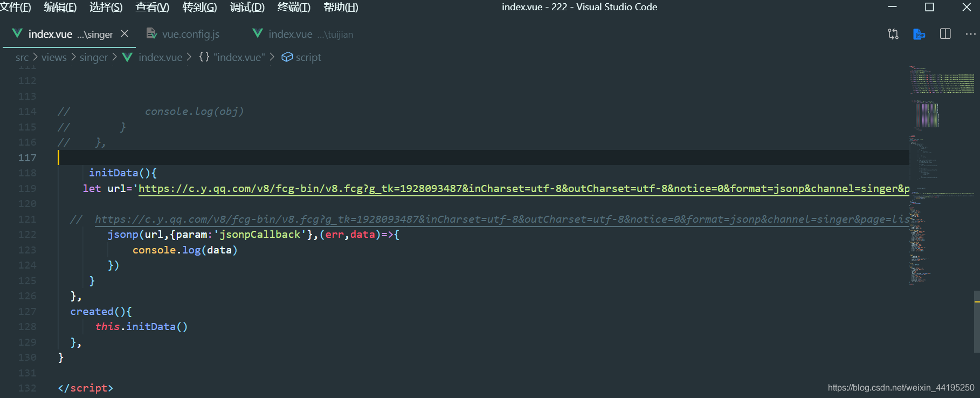Click console.log(data) on line 123
Image resolution: width=980 pixels, height=398 pixels.
click(x=185, y=250)
